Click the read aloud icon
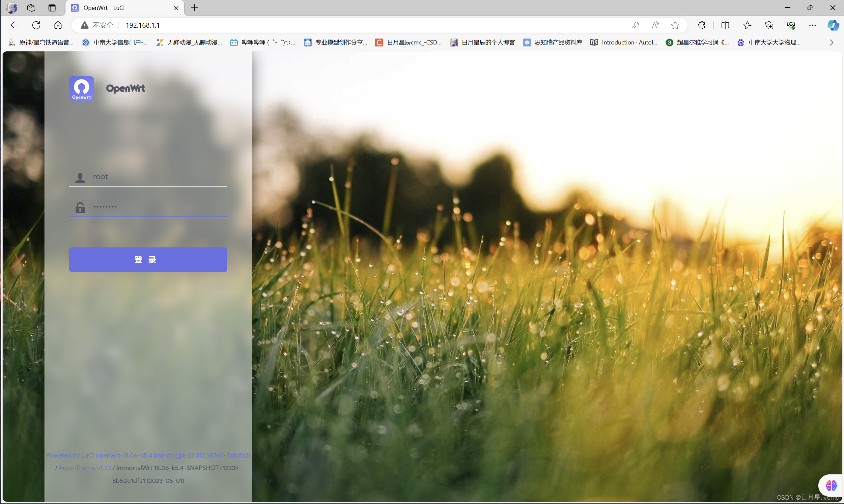 click(656, 25)
